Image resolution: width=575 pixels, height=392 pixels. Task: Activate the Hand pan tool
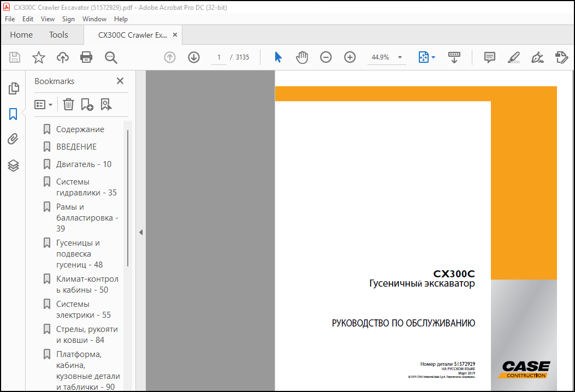302,57
